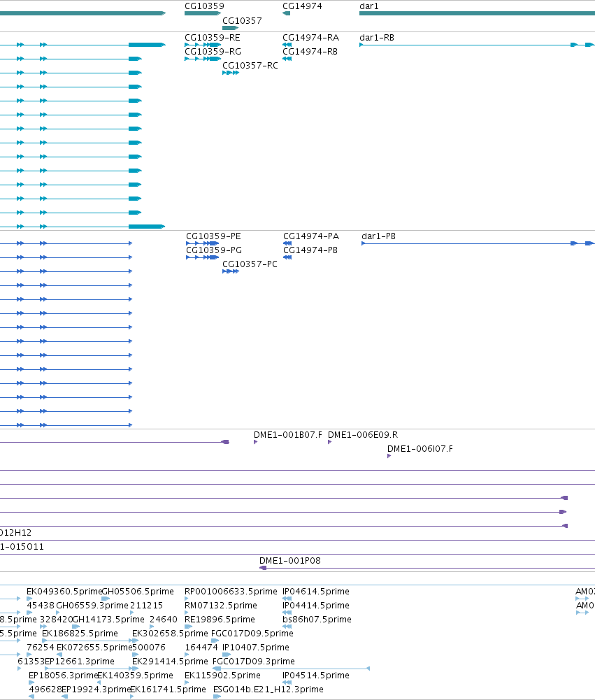Select EST label GH14173.5prime
The image size is (595, 700).
click(108, 620)
